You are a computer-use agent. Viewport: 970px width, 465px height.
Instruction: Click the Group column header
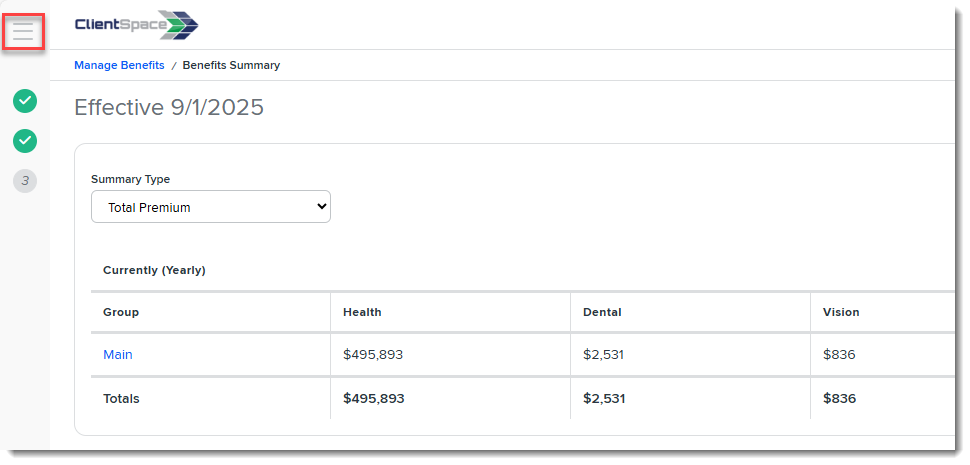point(121,312)
